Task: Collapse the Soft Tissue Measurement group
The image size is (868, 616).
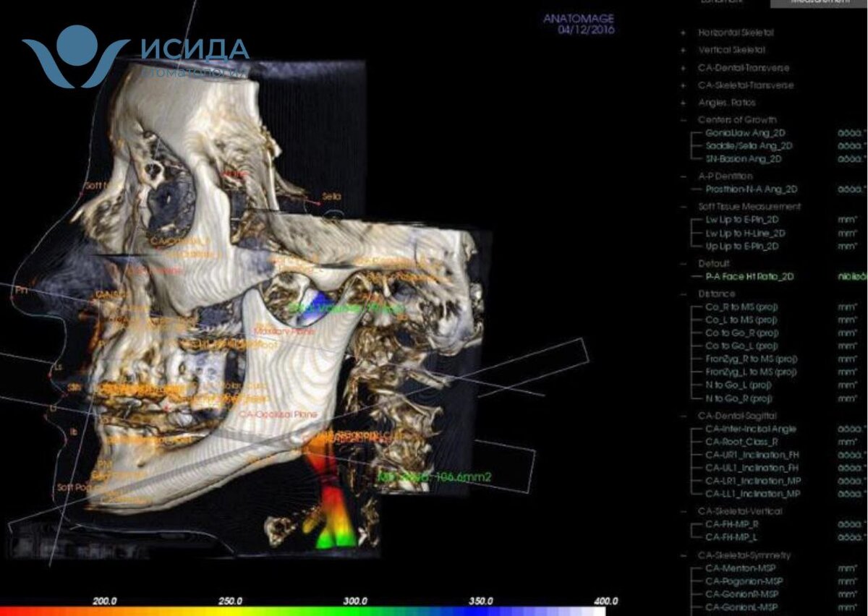Action: [x=683, y=207]
